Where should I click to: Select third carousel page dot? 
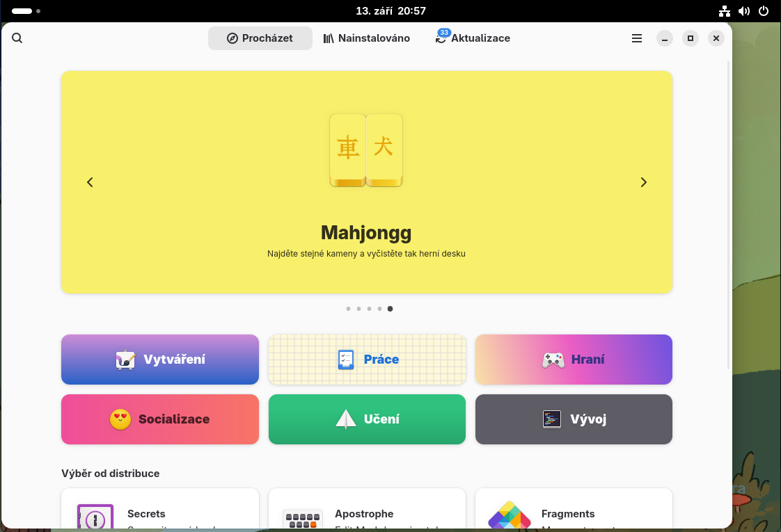(369, 309)
